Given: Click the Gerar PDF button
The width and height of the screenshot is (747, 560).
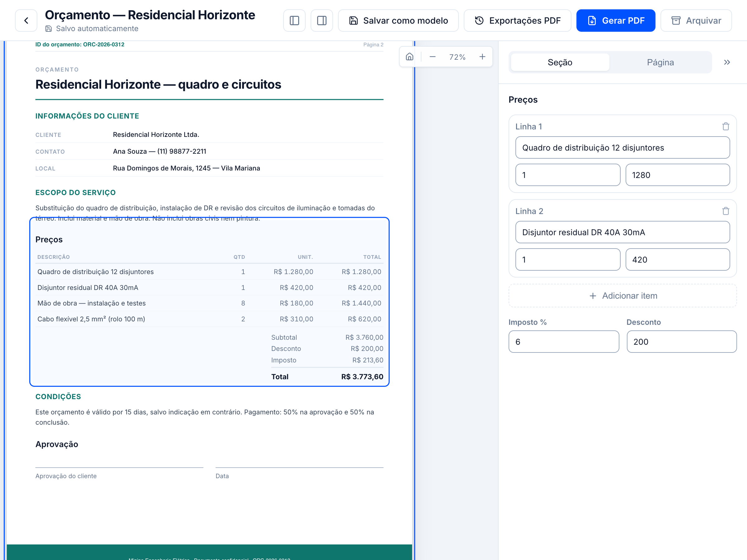Looking at the screenshot, I should click(616, 21).
